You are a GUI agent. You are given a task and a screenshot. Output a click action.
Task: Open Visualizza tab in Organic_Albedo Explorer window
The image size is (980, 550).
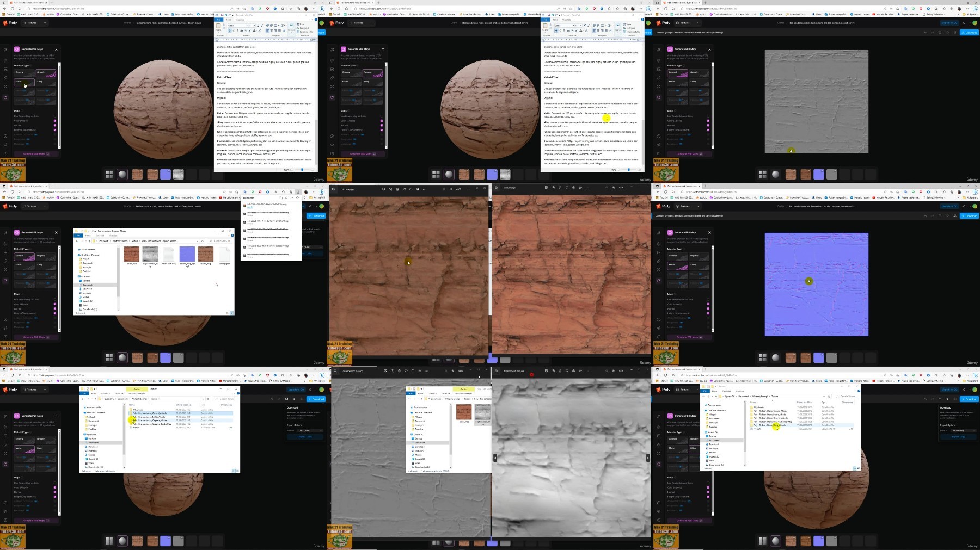click(113, 236)
